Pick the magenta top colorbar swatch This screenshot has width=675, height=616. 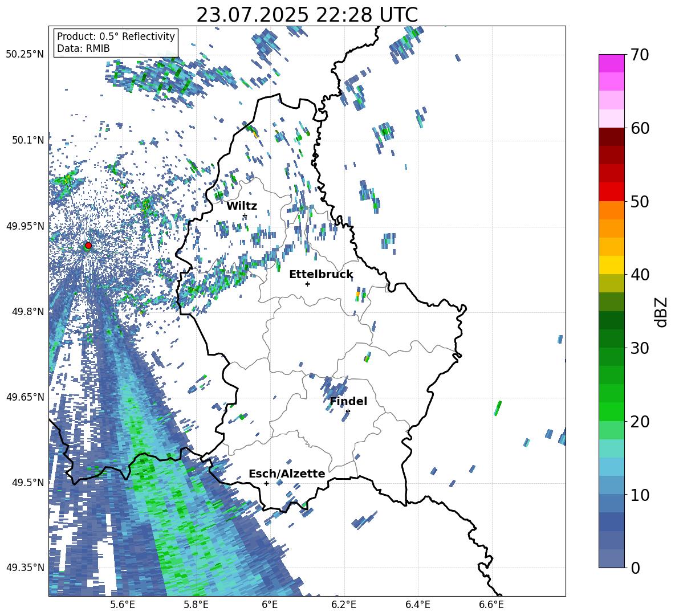click(612, 63)
